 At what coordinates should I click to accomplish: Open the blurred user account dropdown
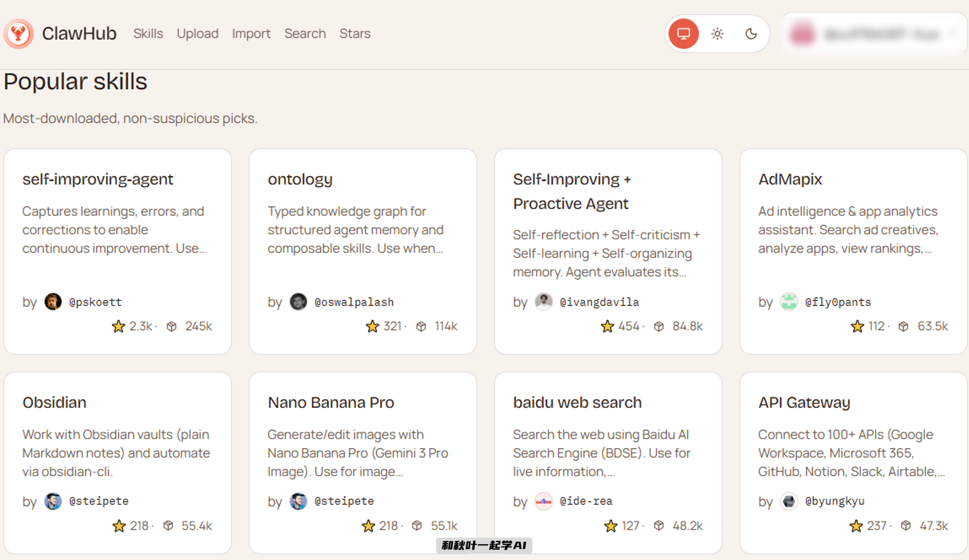[x=874, y=34]
